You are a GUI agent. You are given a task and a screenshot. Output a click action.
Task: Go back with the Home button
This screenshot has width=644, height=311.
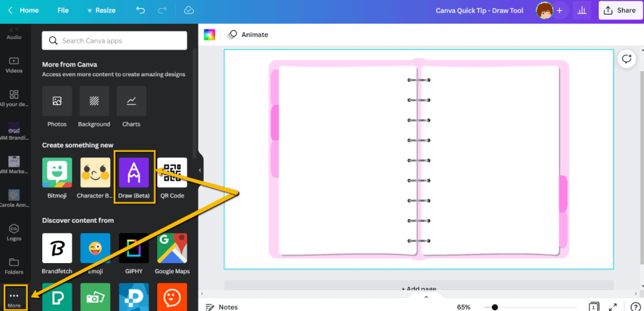point(23,10)
